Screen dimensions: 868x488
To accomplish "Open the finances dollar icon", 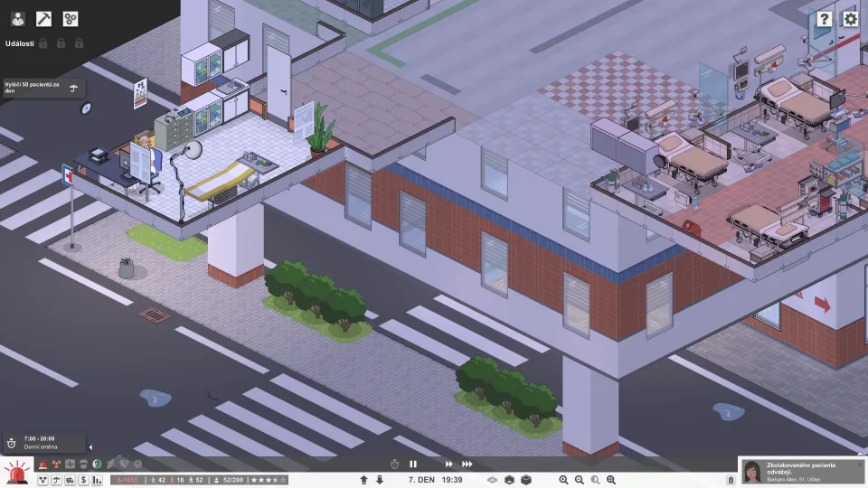I will coord(83,480).
